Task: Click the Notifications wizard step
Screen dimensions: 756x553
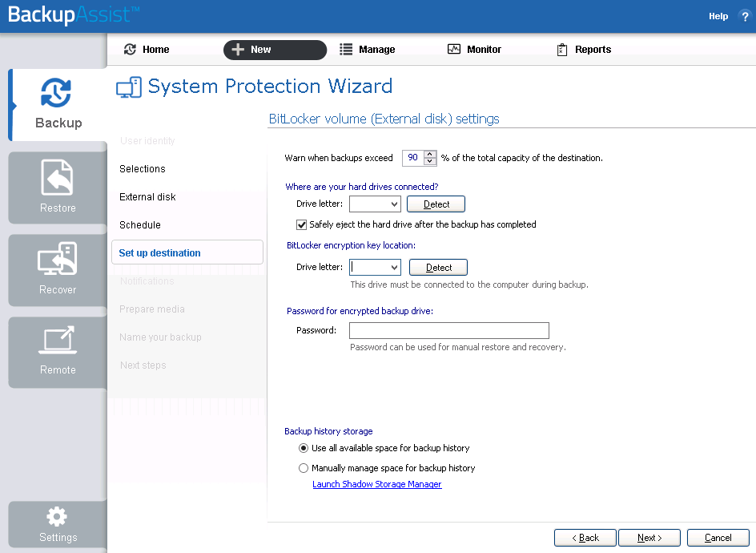Action: (147, 281)
